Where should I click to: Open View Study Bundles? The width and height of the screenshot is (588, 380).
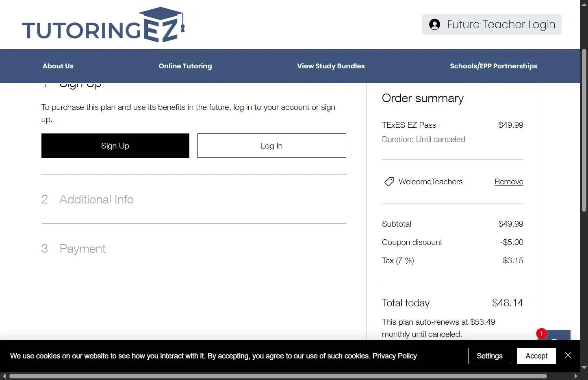(331, 66)
